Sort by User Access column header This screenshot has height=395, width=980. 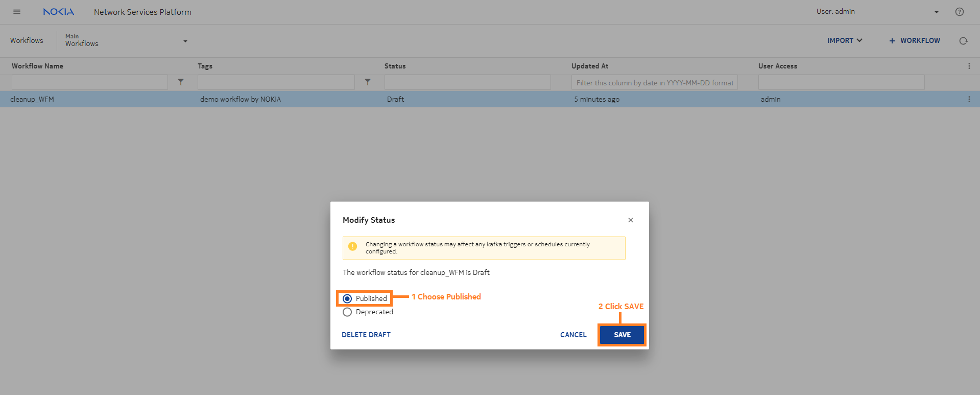[777, 66]
